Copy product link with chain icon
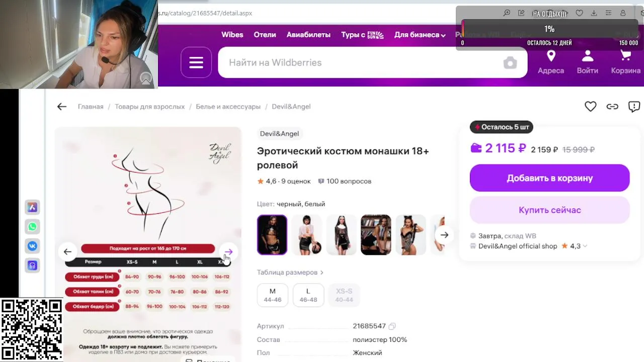Screen dimensions: 644x362 (612, 107)
